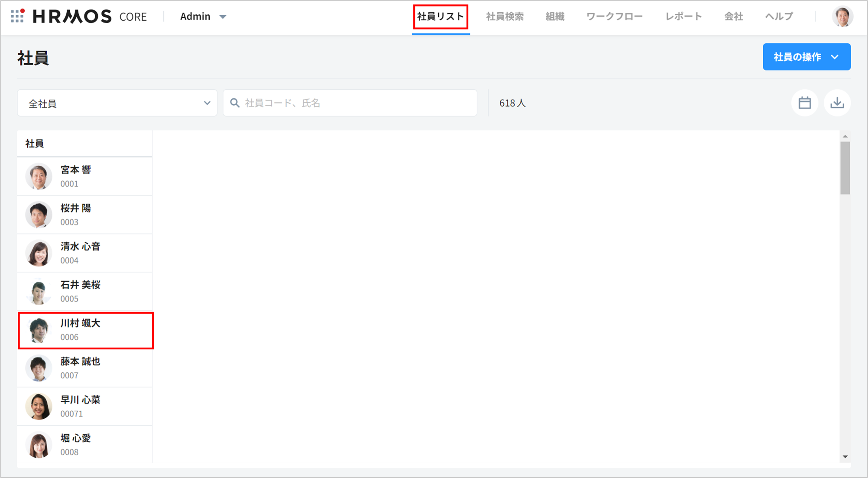Go to the レポート tab
Viewport: 868px width, 478px height.
[683, 16]
